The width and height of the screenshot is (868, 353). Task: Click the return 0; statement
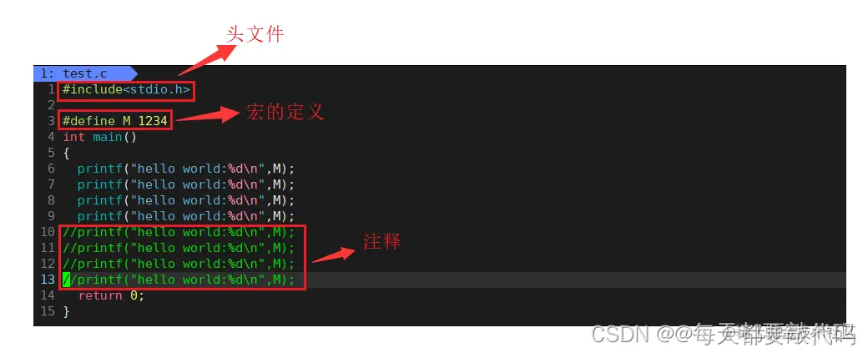(111, 295)
